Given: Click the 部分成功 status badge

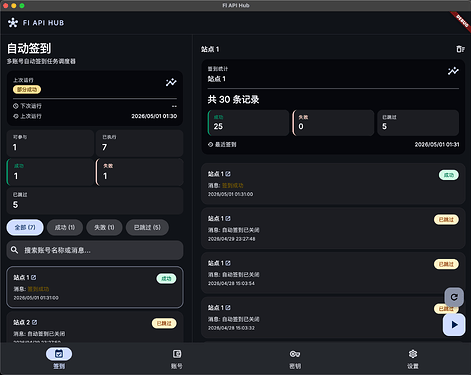Looking at the screenshot, I should click(27, 89).
